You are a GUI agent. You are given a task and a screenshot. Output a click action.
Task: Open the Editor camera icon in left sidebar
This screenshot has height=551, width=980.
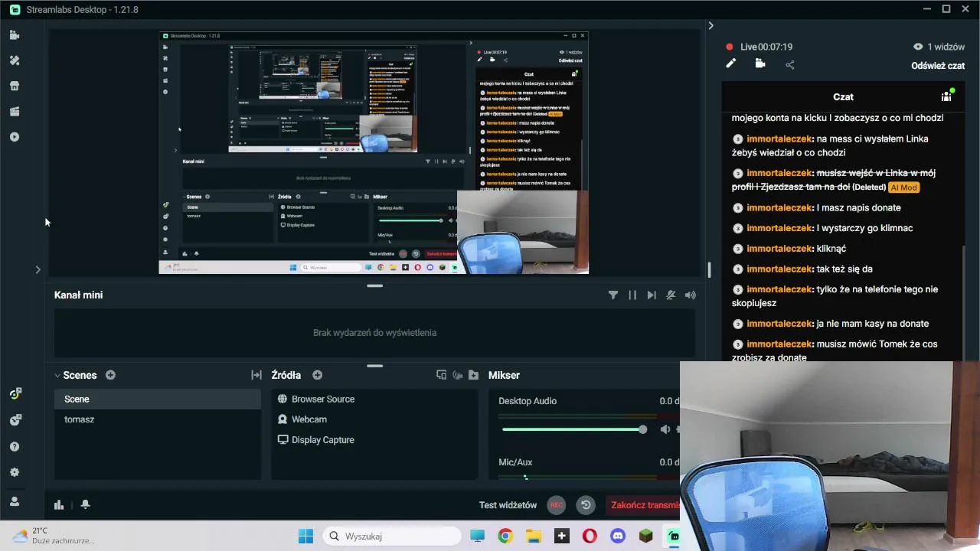pyautogui.click(x=15, y=35)
